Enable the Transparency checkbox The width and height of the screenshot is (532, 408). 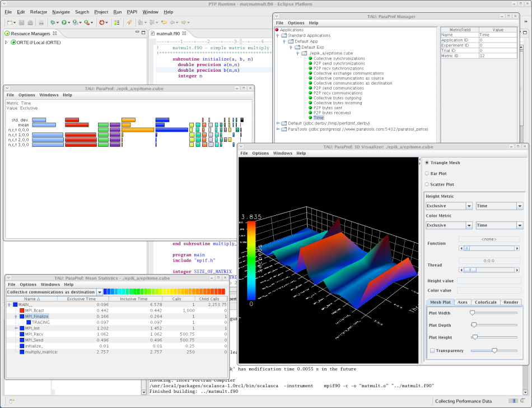432,351
